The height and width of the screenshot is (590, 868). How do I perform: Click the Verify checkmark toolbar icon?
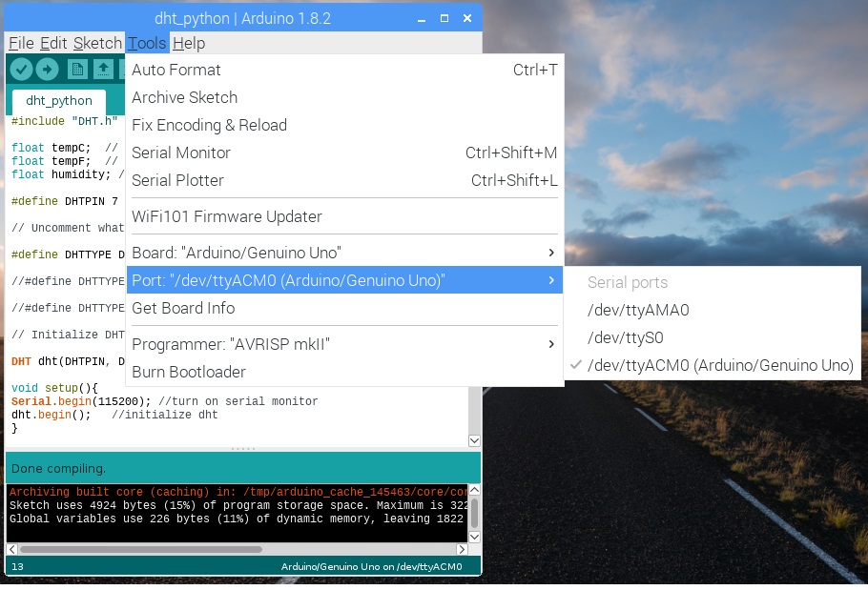(x=21, y=70)
